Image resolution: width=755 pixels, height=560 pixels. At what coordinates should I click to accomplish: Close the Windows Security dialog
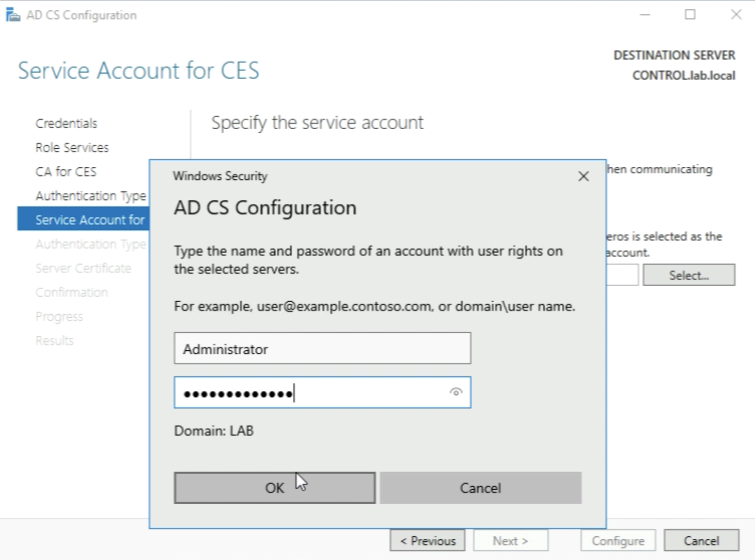click(x=583, y=177)
